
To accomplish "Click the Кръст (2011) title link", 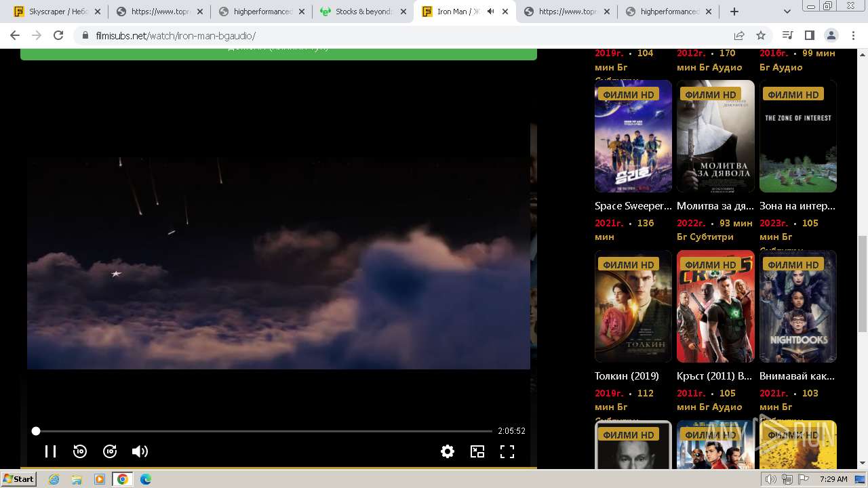I will pos(714,375).
